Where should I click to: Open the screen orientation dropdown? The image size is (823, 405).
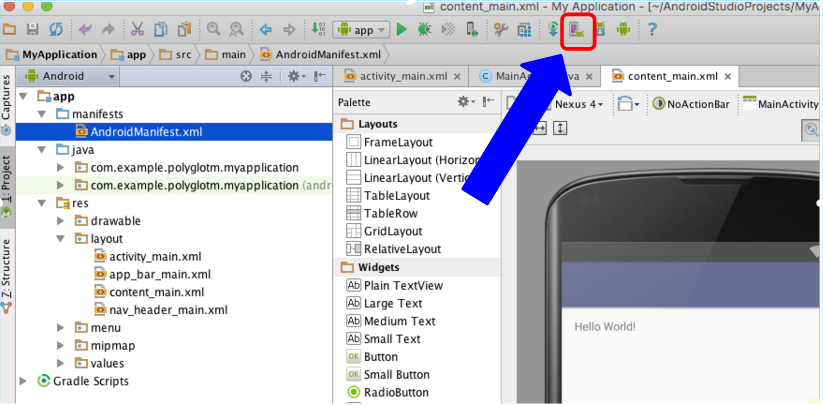tap(628, 104)
